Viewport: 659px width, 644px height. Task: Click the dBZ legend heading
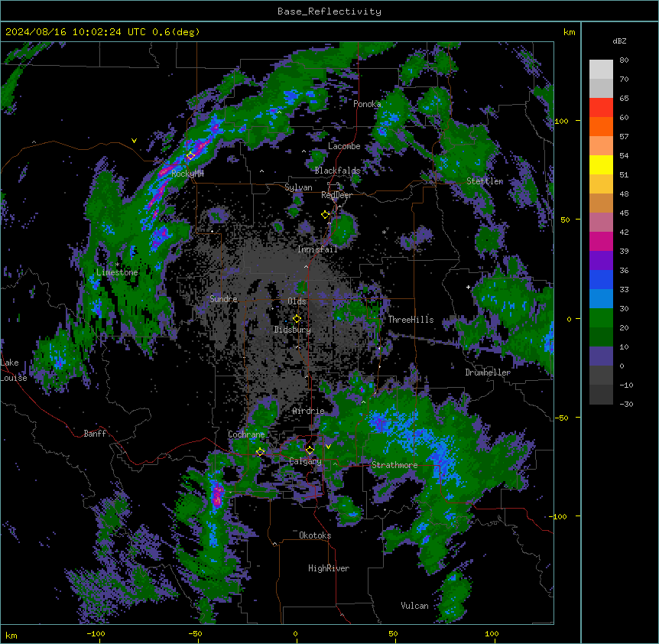coord(619,41)
